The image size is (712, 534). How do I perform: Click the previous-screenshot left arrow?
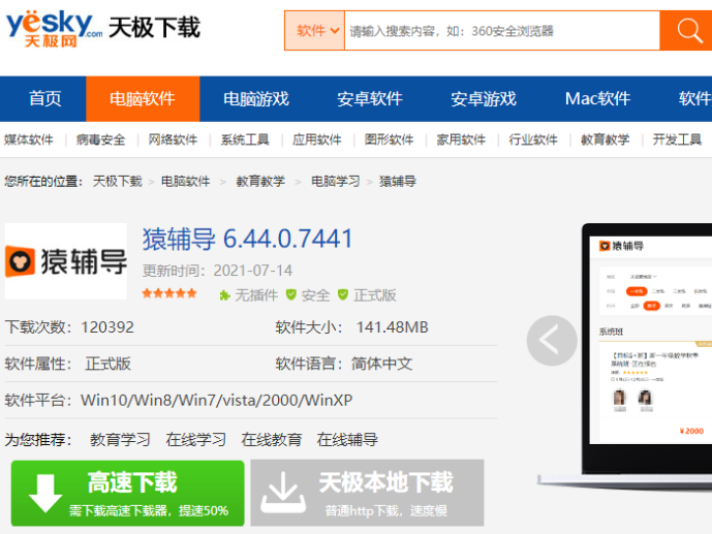(552, 341)
